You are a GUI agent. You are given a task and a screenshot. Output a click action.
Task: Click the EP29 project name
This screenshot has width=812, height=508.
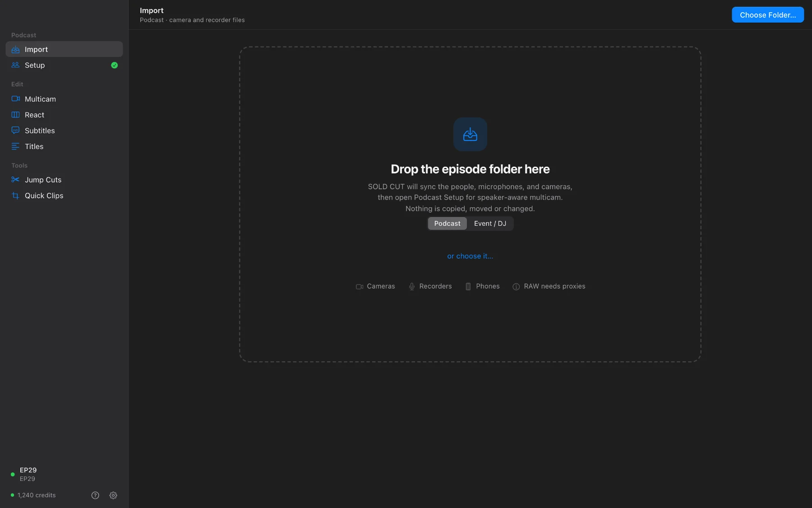(x=28, y=470)
